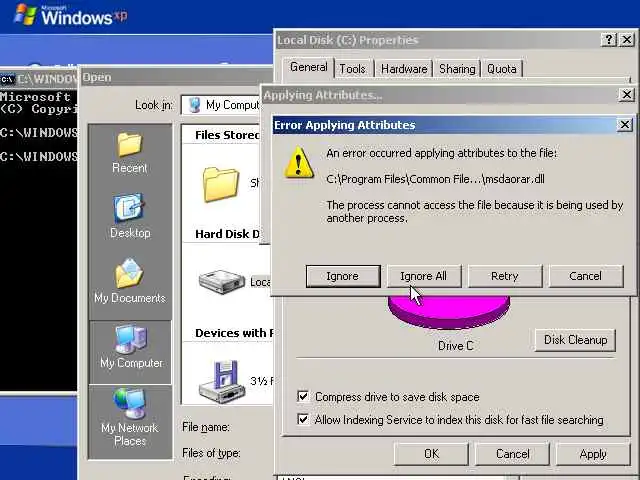Cancel the Error Applying Attributes dialog
This screenshot has width=640, height=480.
pos(586,276)
